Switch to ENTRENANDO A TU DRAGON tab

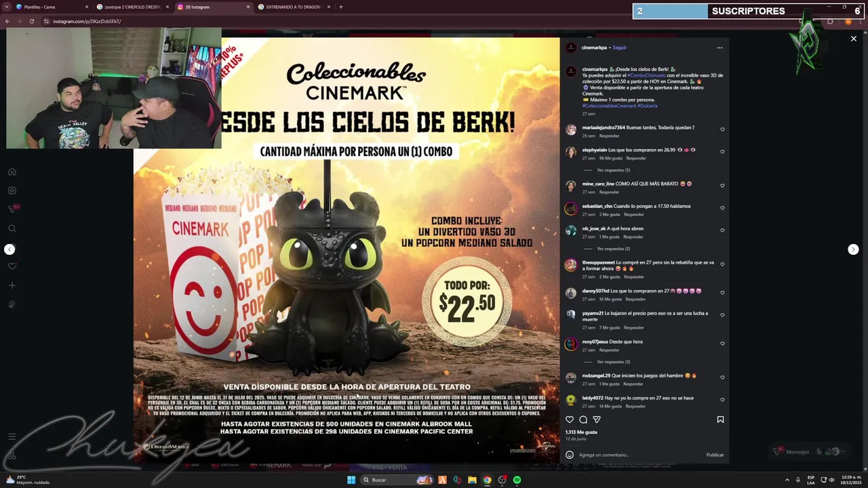293,7
